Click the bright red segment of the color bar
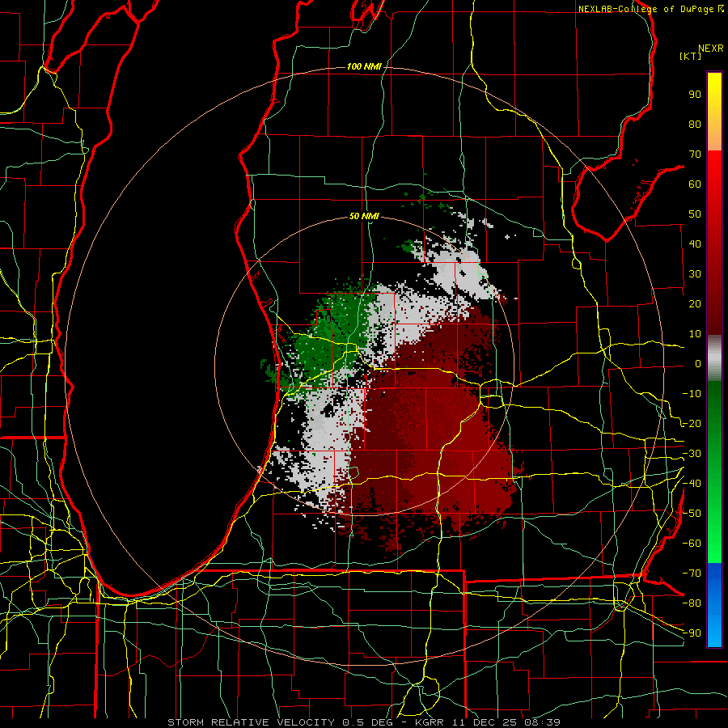 click(714, 243)
